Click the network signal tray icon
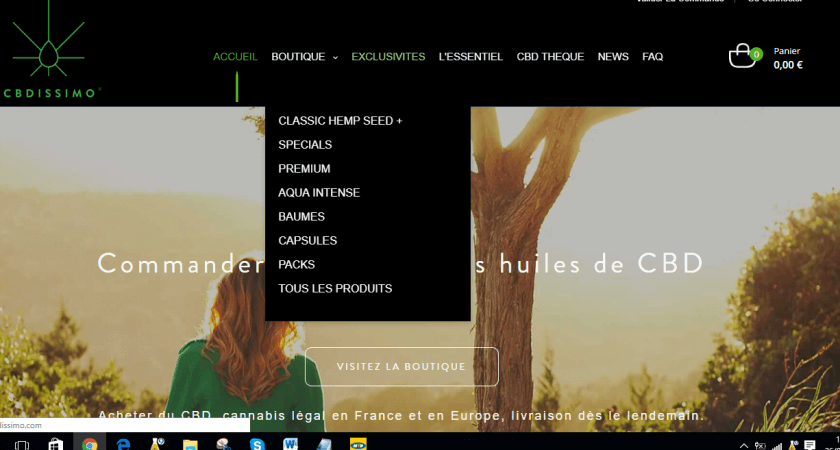The height and width of the screenshot is (450, 840). pyautogui.click(x=777, y=446)
